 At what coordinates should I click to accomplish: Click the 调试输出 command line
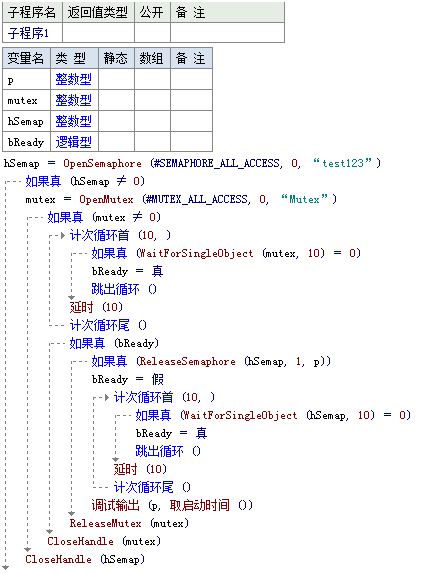[172, 505]
